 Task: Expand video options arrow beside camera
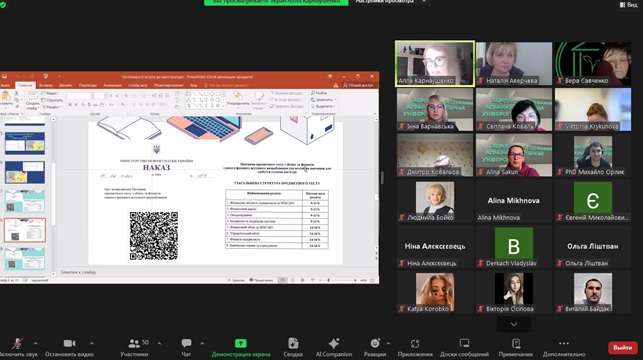91,343
